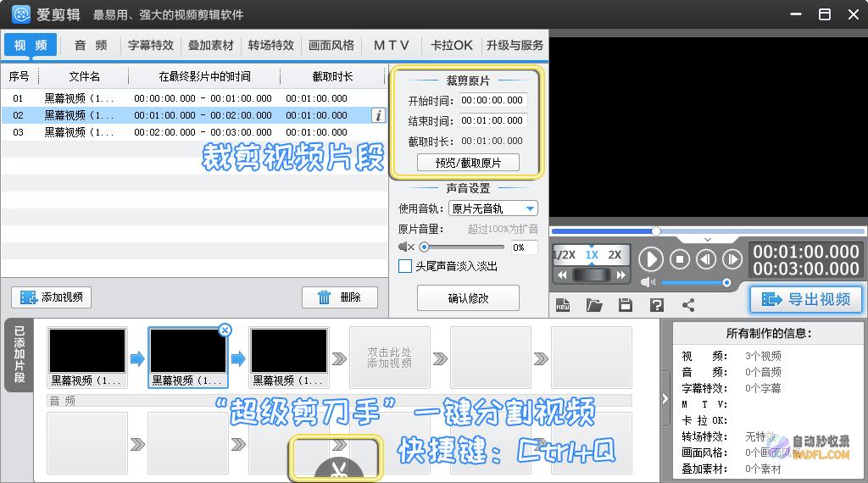
Task: Click the 删除 button
Action: click(339, 297)
